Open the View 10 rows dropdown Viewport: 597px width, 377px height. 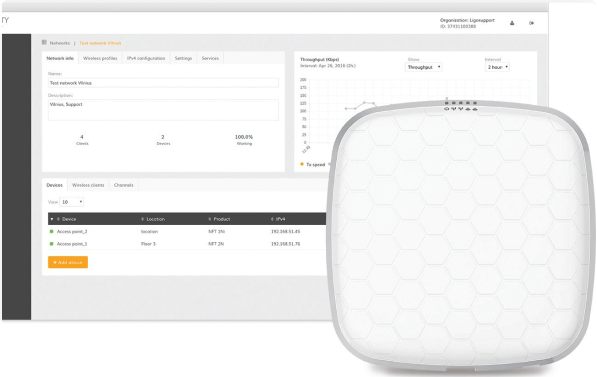point(72,202)
